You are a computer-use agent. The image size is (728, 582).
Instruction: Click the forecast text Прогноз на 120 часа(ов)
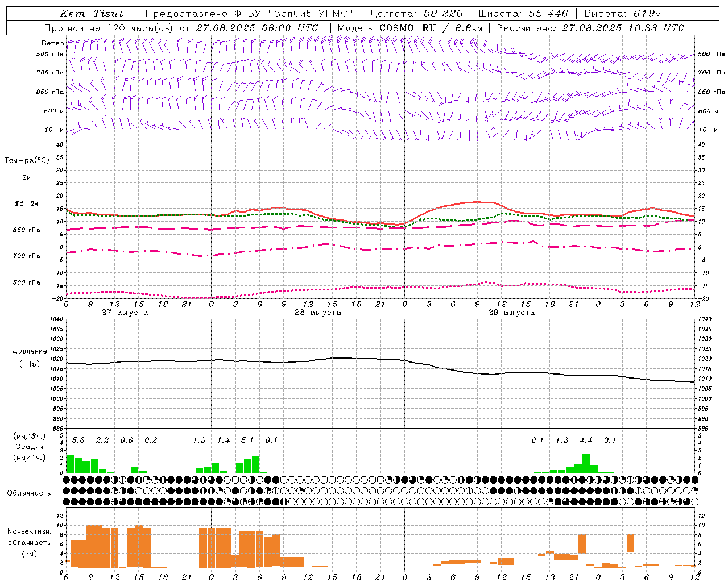tap(109, 28)
